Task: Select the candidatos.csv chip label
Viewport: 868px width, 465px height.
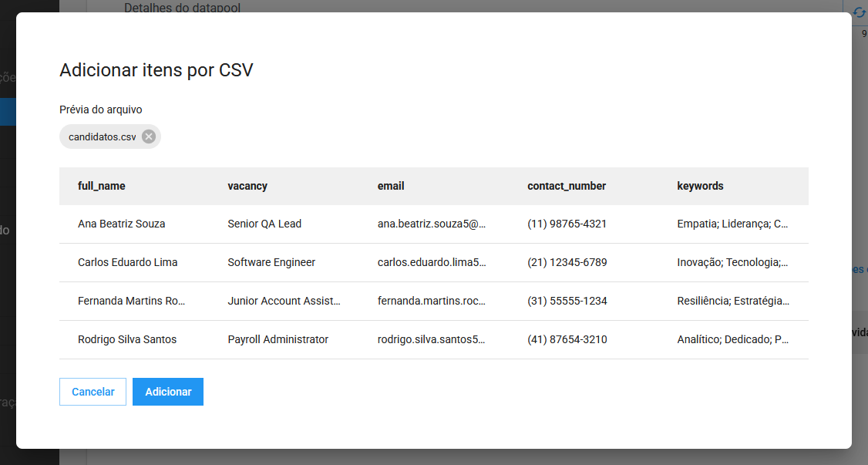Action: [102, 137]
